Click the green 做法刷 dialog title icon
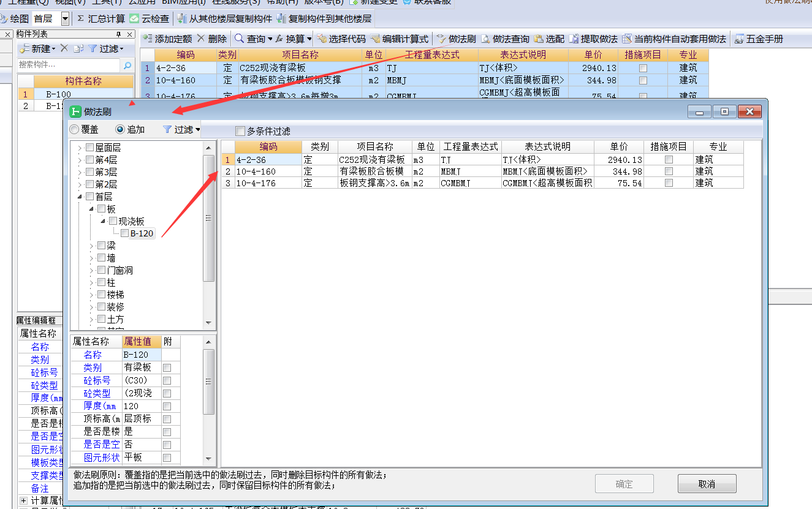The image size is (812, 509). click(x=75, y=111)
